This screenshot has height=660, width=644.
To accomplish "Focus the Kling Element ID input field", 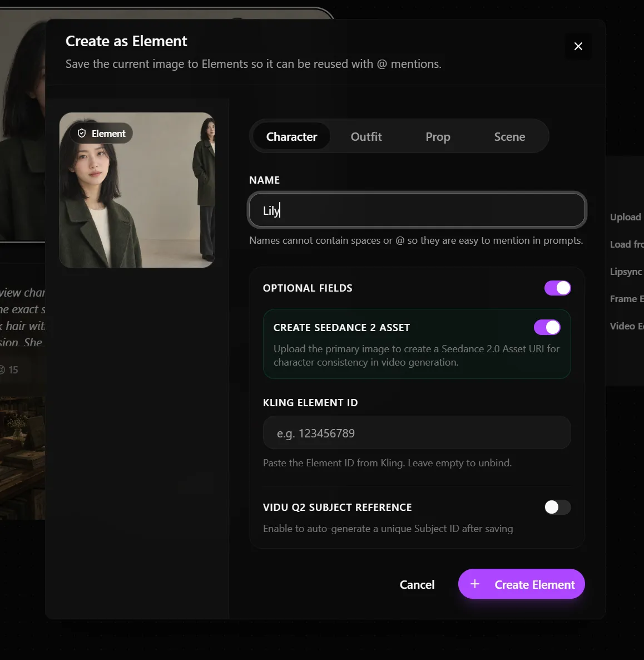I will pyautogui.click(x=417, y=433).
